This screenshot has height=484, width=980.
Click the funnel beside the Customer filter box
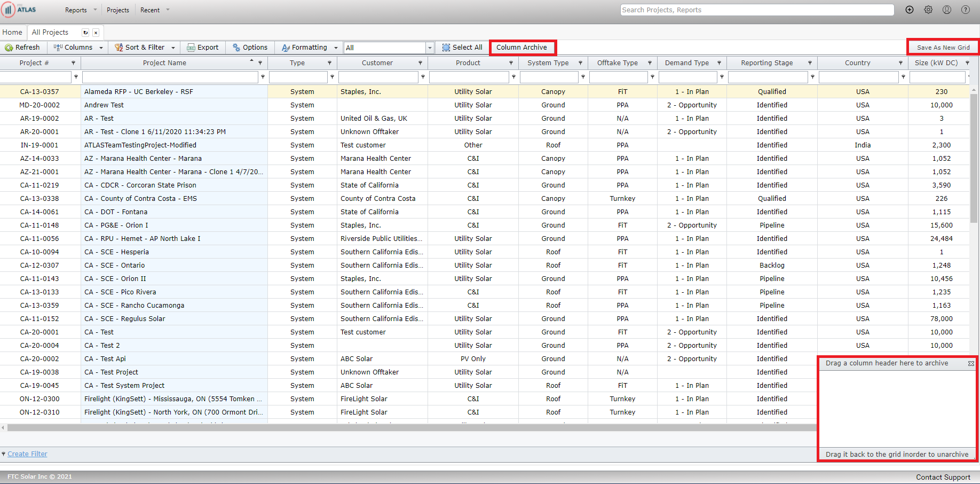click(x=423, y=77)
